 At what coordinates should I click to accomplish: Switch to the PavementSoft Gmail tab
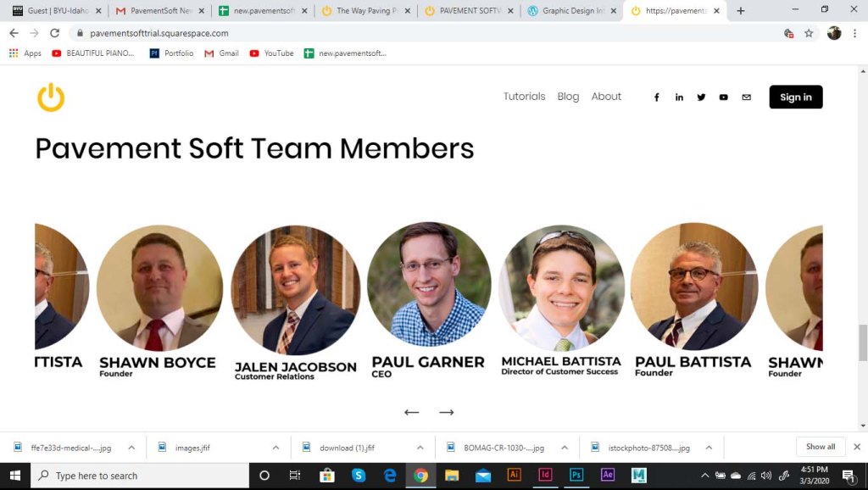(155, 11)
